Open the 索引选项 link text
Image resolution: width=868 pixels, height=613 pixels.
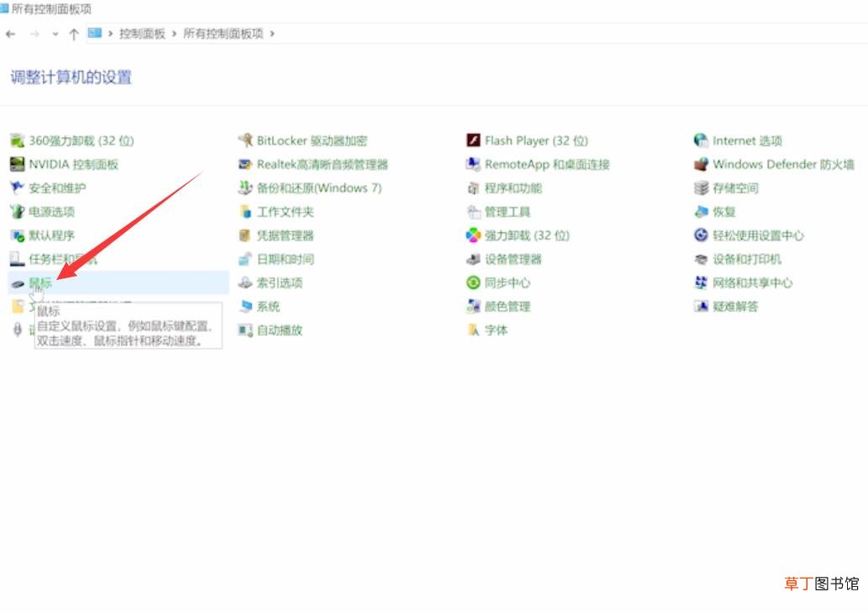coord(280,283)
